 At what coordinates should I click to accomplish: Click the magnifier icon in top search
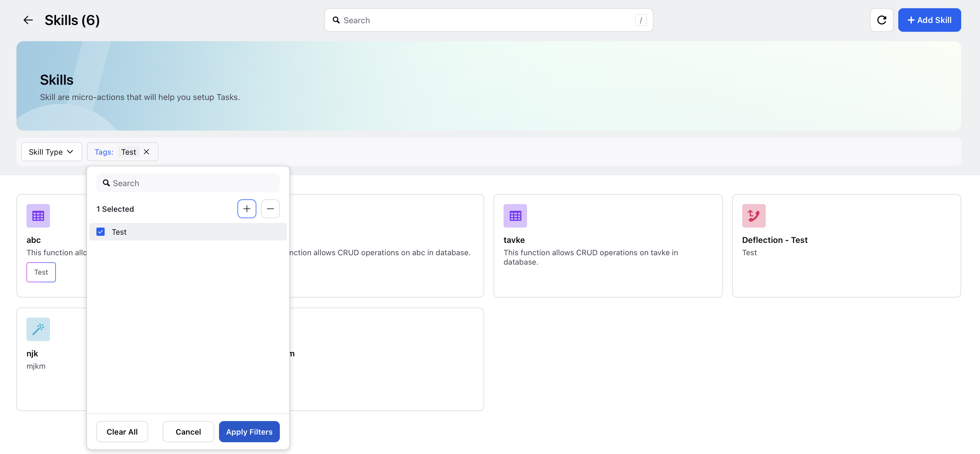pos(336,20)
